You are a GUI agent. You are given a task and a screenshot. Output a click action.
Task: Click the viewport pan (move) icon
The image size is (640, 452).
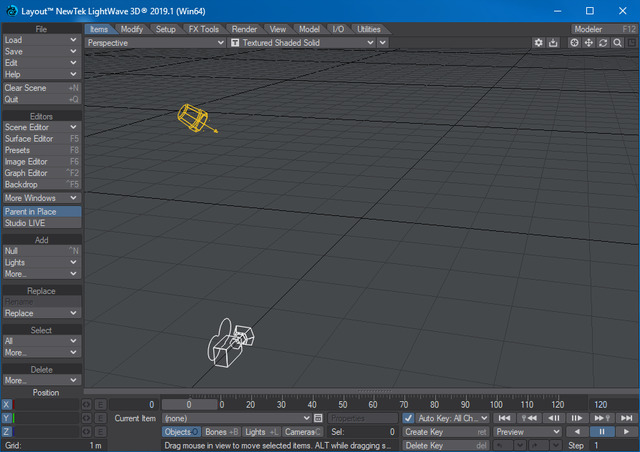tap(589, 43)
